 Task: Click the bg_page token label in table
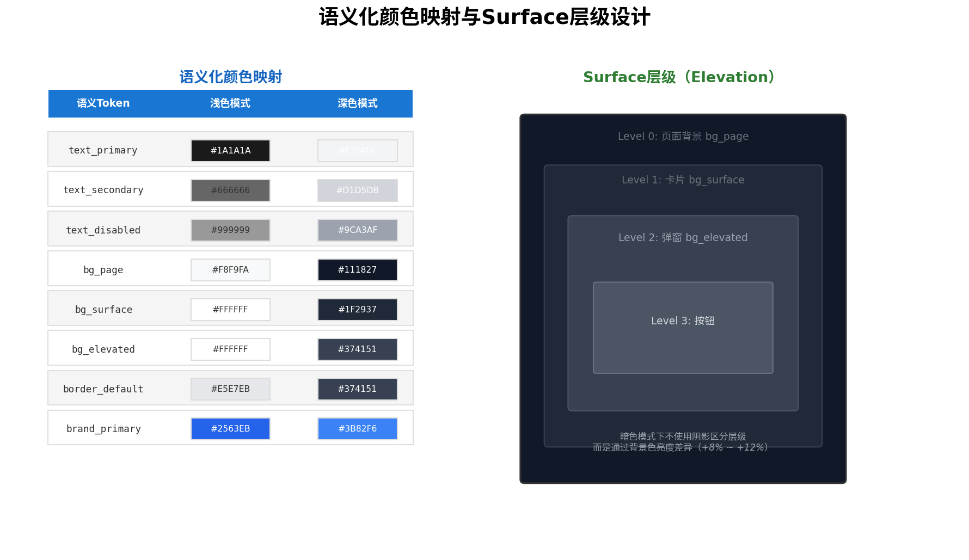(103, 270)
